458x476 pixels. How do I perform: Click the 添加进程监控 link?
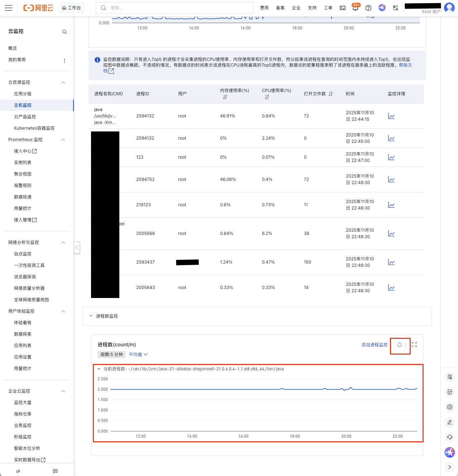[x=374, y=345]
